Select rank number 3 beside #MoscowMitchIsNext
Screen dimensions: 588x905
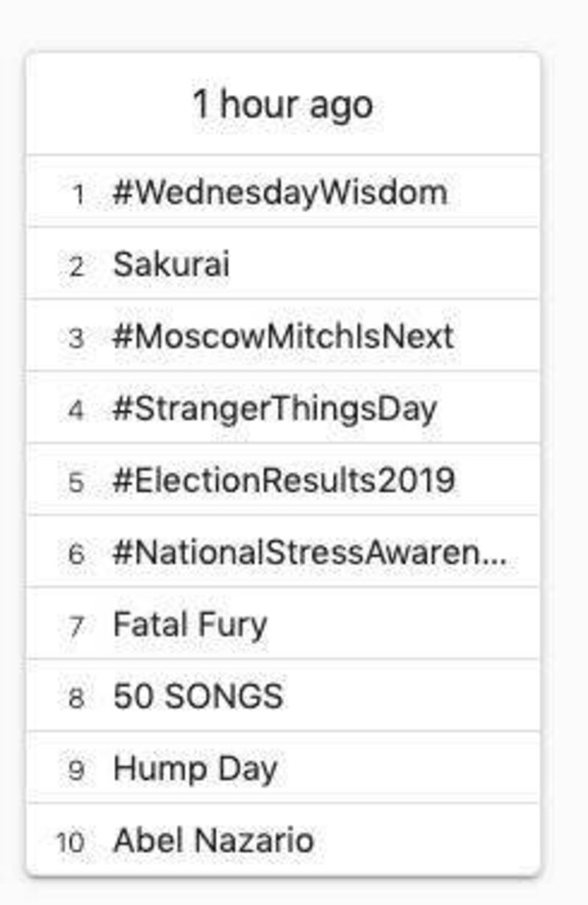point(76,338)
